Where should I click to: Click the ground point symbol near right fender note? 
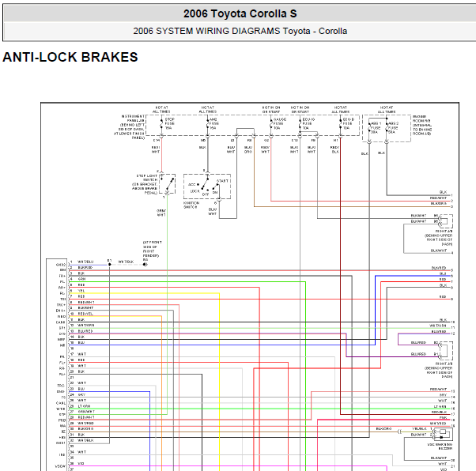pyautogui.click(x=145, y=264)
